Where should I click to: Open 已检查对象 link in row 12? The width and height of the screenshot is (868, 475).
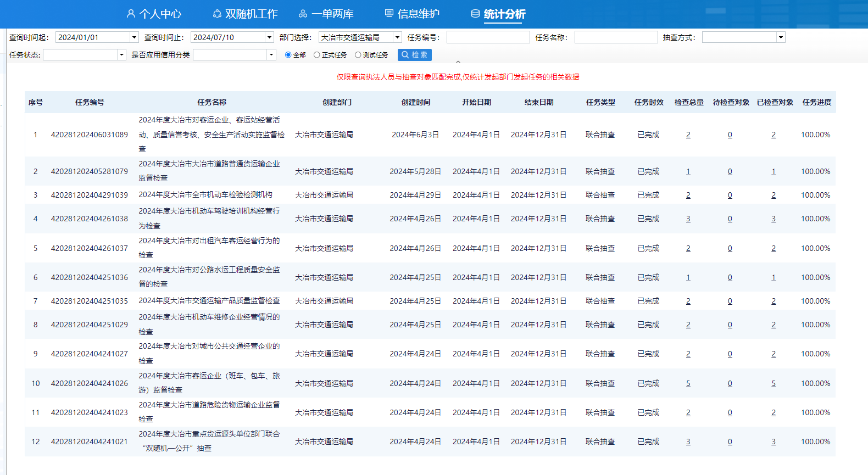tap(774, 442)
